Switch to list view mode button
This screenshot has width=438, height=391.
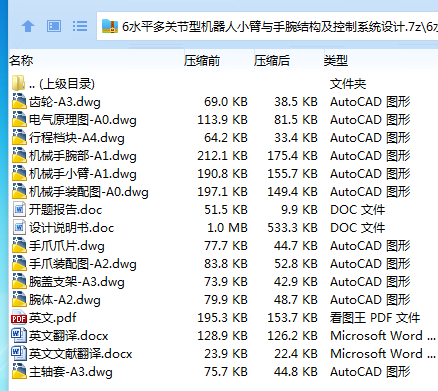click(80, 26)
